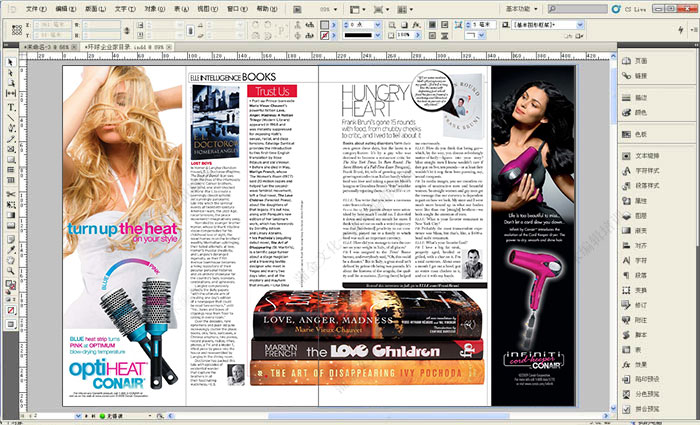700x425 pixels.
Task: Open the 图层 (Layers) panel
Action: click(x=635, y=216)
